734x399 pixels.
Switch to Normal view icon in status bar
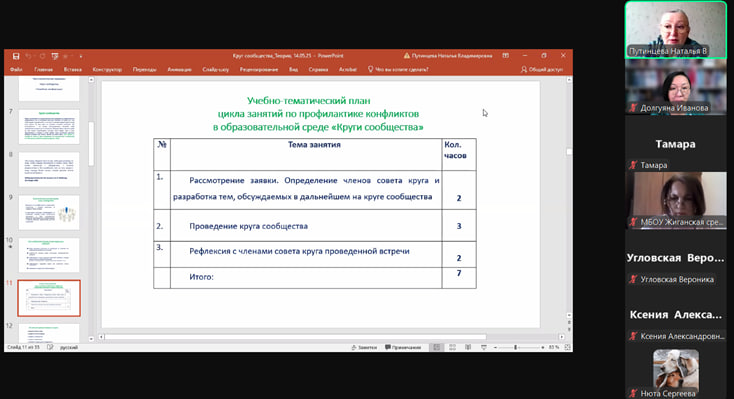(x=436, y=347)
